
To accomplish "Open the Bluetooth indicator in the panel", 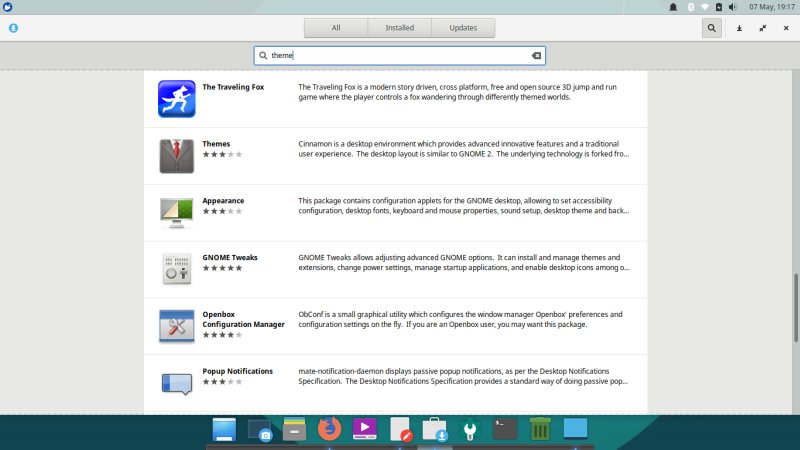I will (691, 7).
